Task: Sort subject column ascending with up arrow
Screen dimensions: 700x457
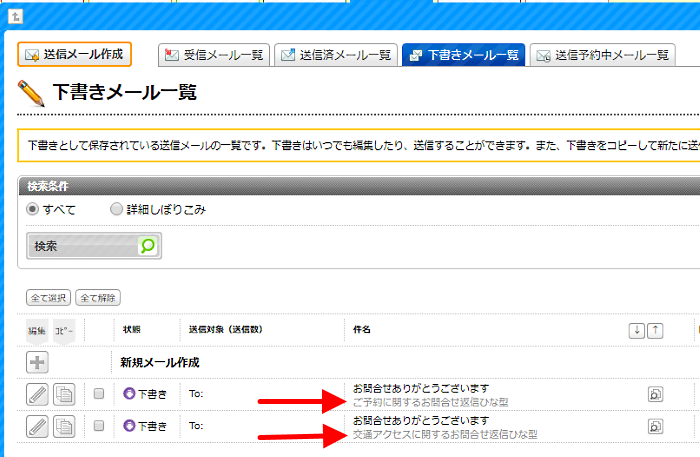Action: coord(655,331)
